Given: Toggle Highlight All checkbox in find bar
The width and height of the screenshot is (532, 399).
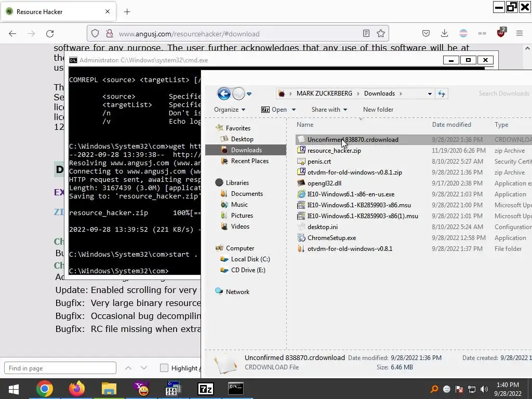Looking at the screenshot, I should (164, 368).
